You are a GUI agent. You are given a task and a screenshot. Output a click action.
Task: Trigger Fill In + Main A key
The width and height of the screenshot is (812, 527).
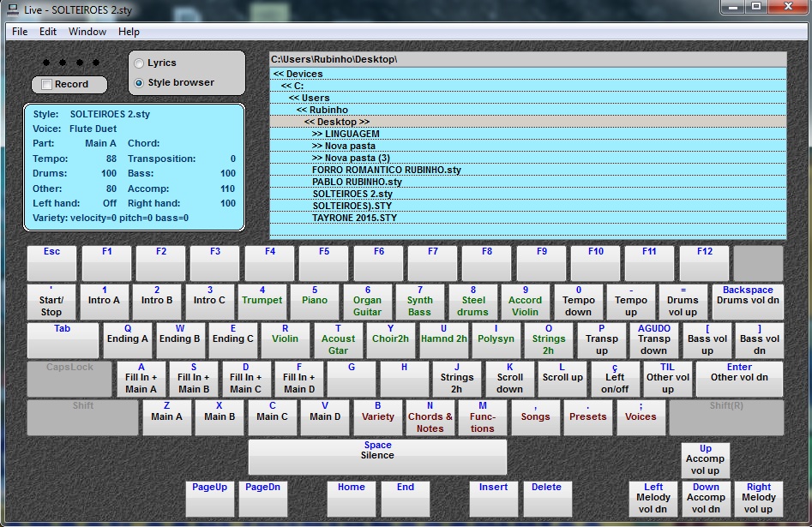tap(141, 379)
